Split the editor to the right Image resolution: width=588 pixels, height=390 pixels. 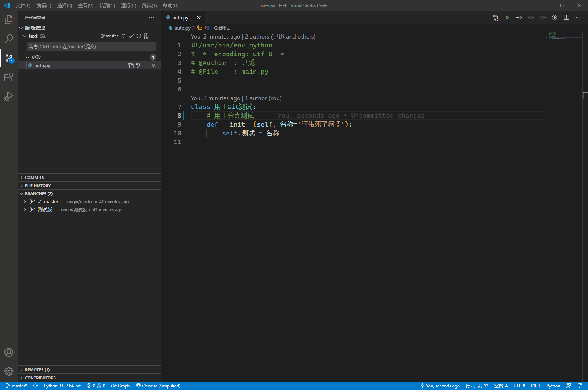click(x=566, y=18)
